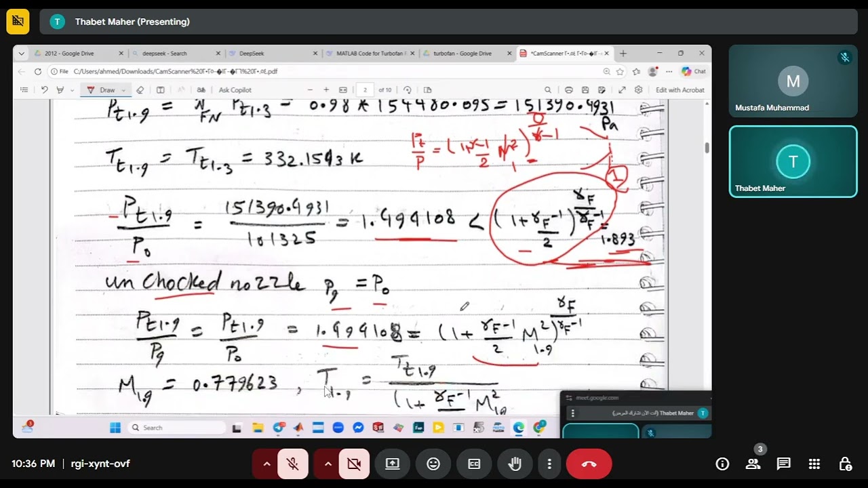This screenshot has width=868, height=488.
Task: Toggle the page view layout icon
Action: (427, 89)
